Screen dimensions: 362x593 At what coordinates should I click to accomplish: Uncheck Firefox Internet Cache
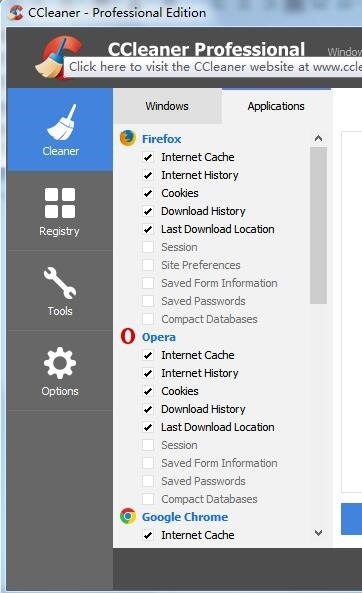point(148,157)
